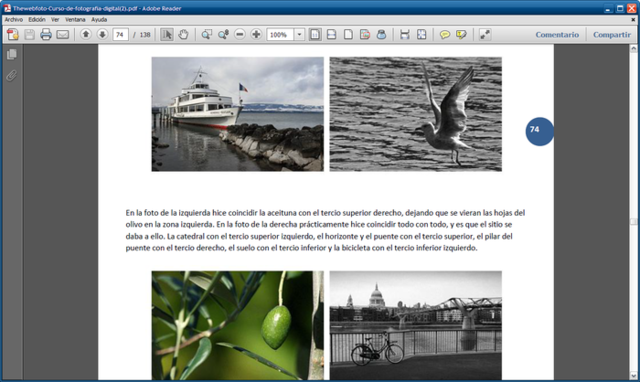Go to previous page with up arrow
The width and height of the screenshot is (640, 382).
tap(85, 34)
